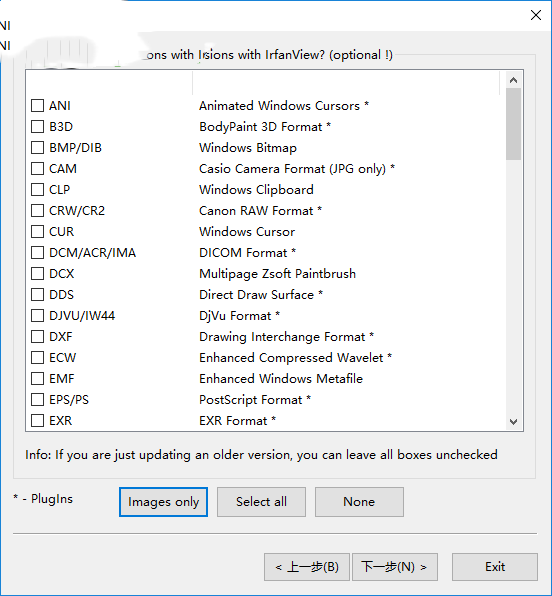Enable the EPS/PS checkbox
The height and width of the screenshot is (596, 552).
pyautogui.click(x=37, y=399)
